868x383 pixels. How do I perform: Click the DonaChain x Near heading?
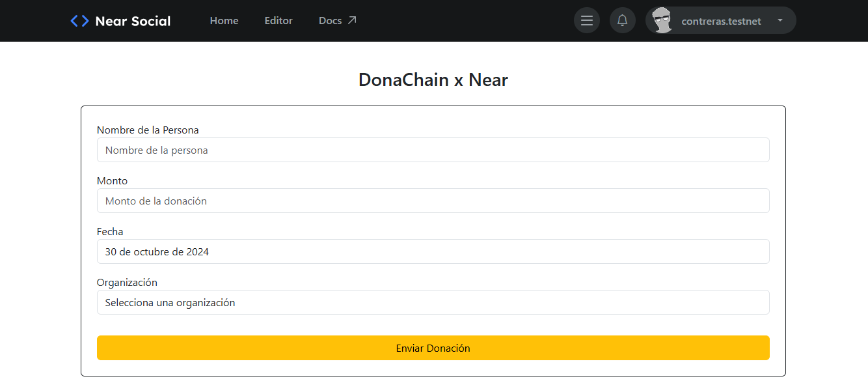[433, 79]
